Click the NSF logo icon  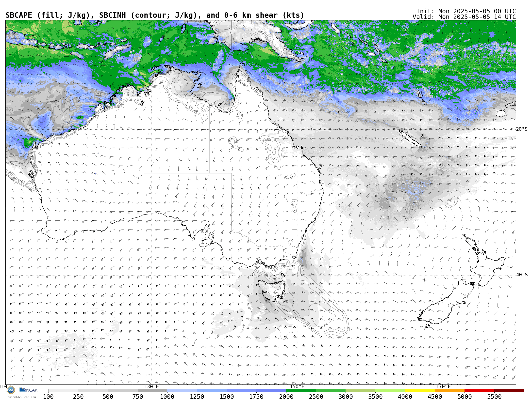pyautogui.click(x=11, y=390)
